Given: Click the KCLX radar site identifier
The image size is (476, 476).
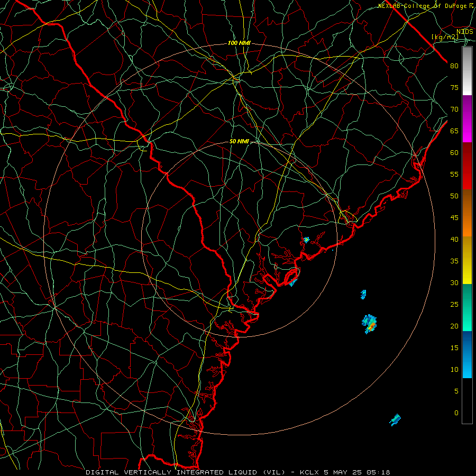Looking at the screenshot, I should click(309, 472).
